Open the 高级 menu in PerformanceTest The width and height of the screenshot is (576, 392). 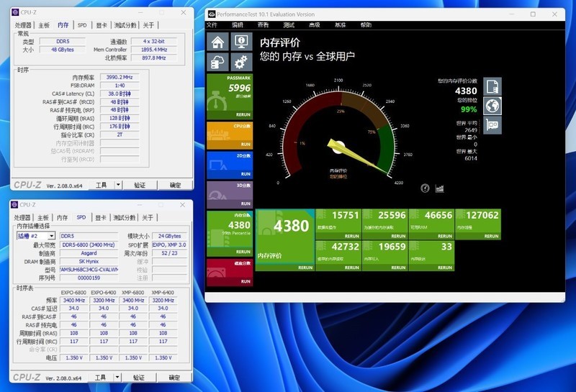(x=315, y=25)
